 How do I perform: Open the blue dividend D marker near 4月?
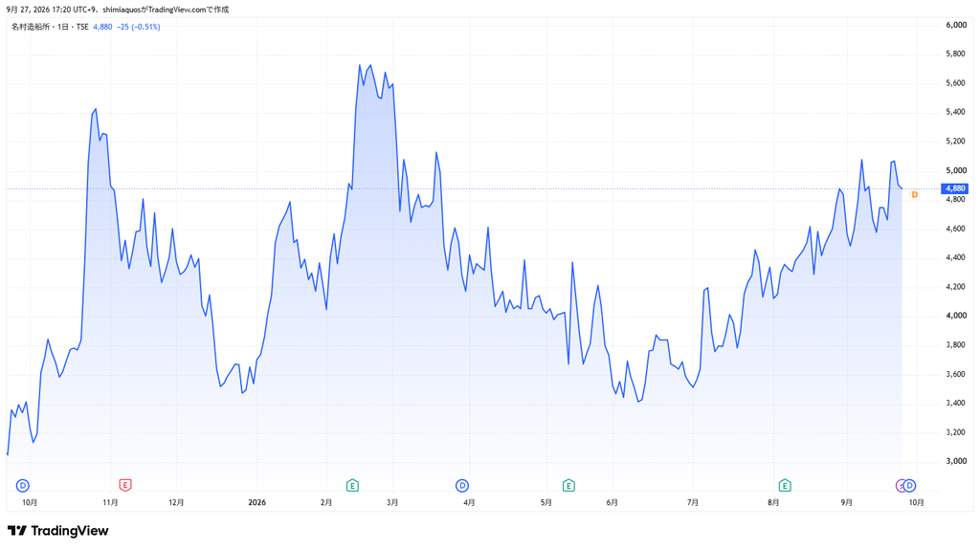click(x=462, y=485)
